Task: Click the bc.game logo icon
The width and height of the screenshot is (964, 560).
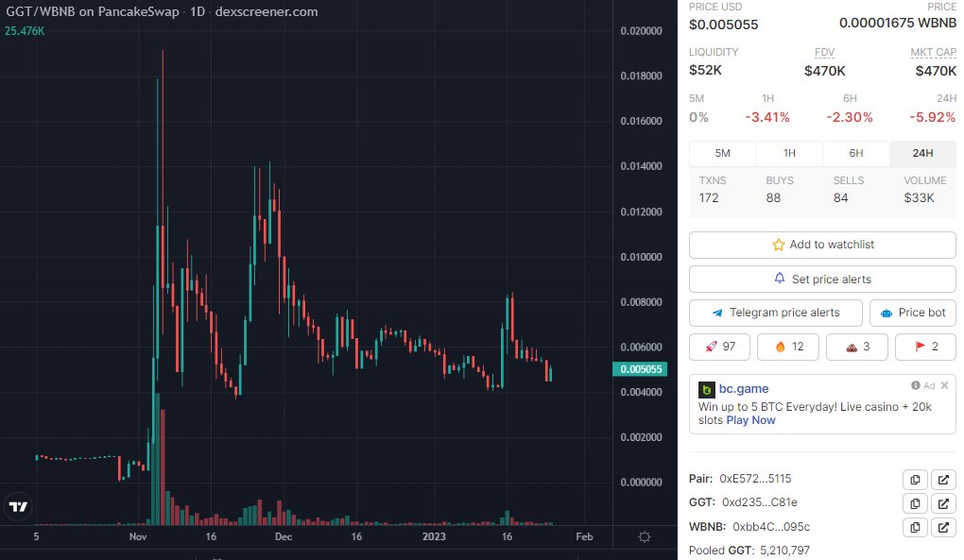Action: 706,389
